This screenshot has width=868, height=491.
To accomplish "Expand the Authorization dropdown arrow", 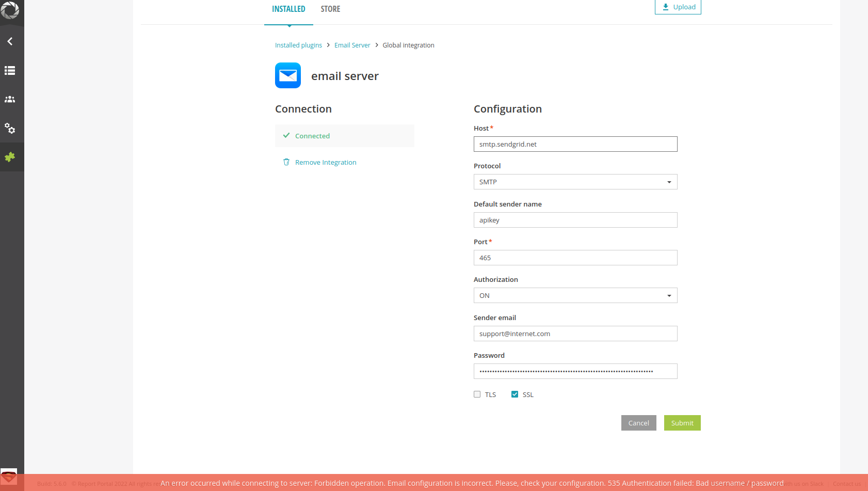I will [669, 295].
